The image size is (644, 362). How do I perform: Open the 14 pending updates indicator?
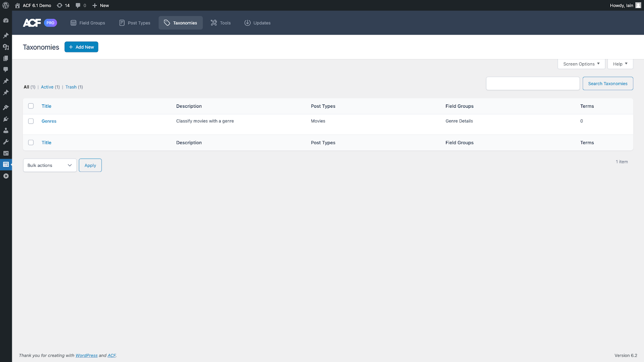pyautogui.click(x=63, y=5)
